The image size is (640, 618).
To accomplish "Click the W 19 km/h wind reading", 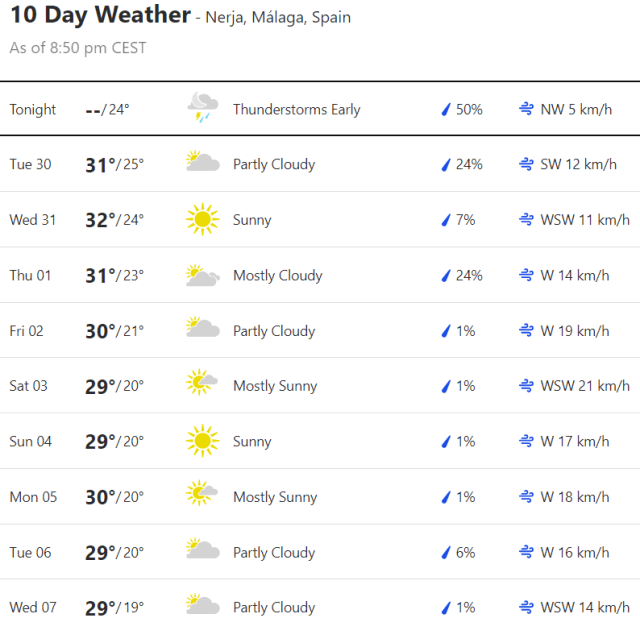I will [x=575, y=331].
